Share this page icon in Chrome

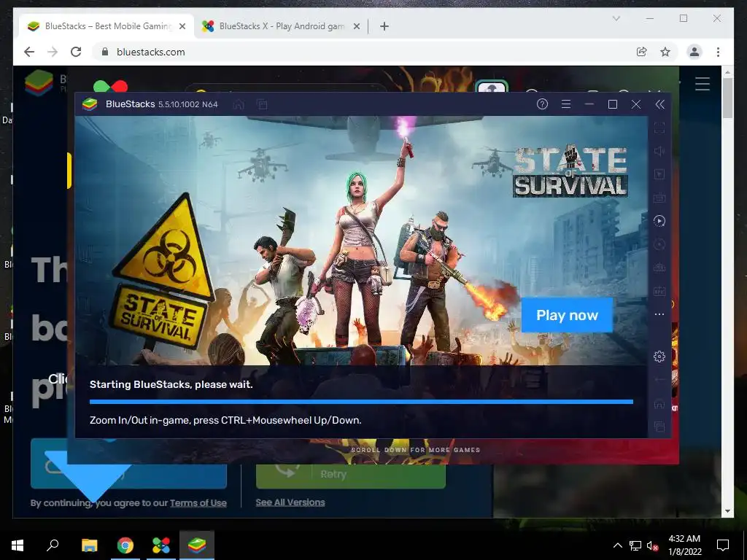point(642,52)
